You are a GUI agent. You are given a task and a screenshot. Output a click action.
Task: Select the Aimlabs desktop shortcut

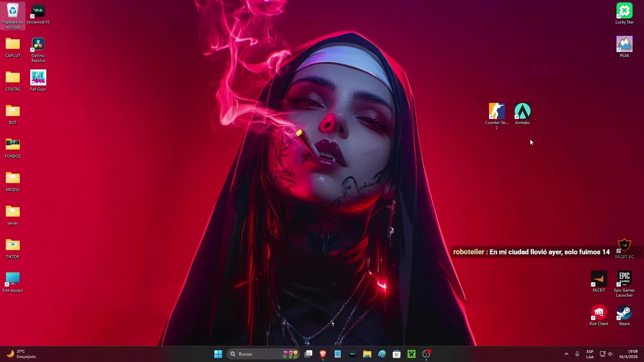point(522,114)
